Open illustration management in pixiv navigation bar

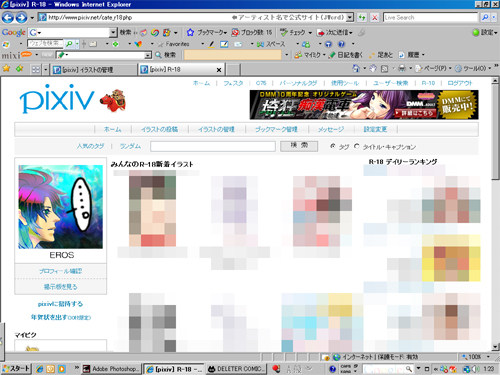(x=216, y=129)
